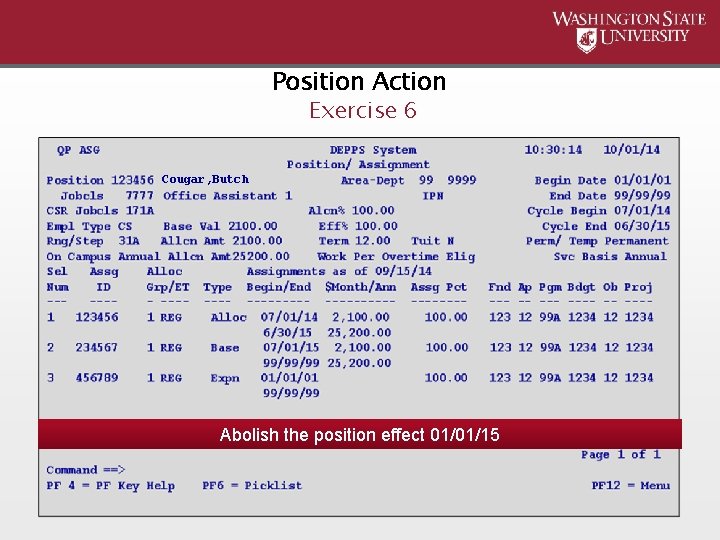Click the 'DEPPS System' heading

[373, 150]
